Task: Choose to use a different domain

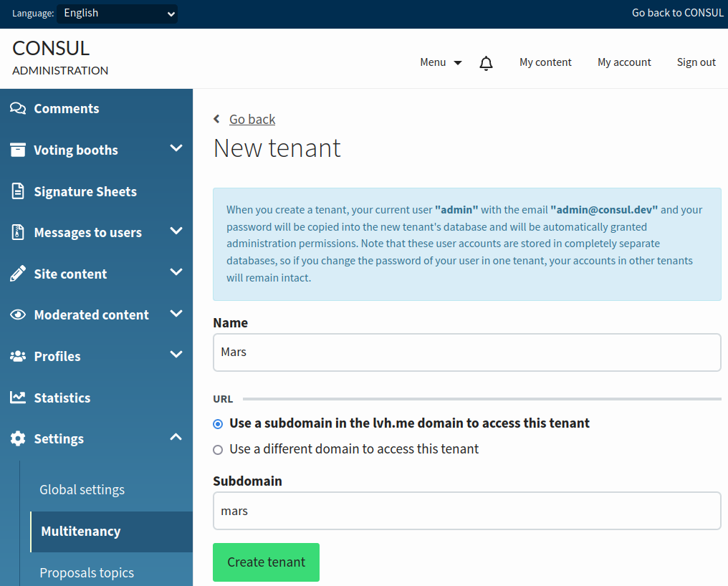Action: 218,449
